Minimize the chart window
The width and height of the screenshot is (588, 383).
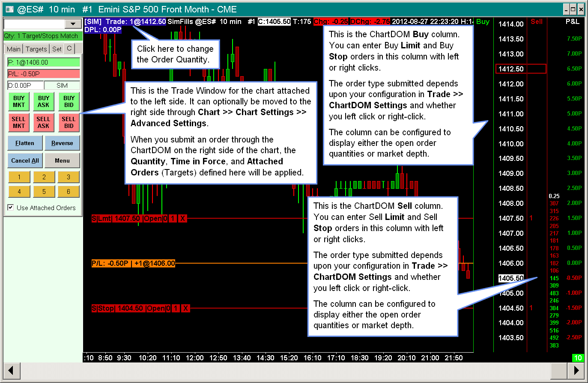[x=566, y=9]
